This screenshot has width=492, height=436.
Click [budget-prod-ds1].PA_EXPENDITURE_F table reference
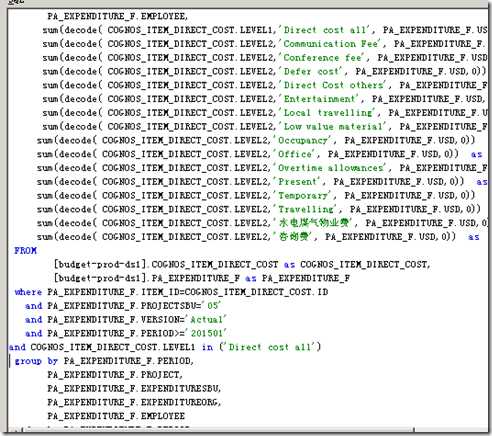147,278
